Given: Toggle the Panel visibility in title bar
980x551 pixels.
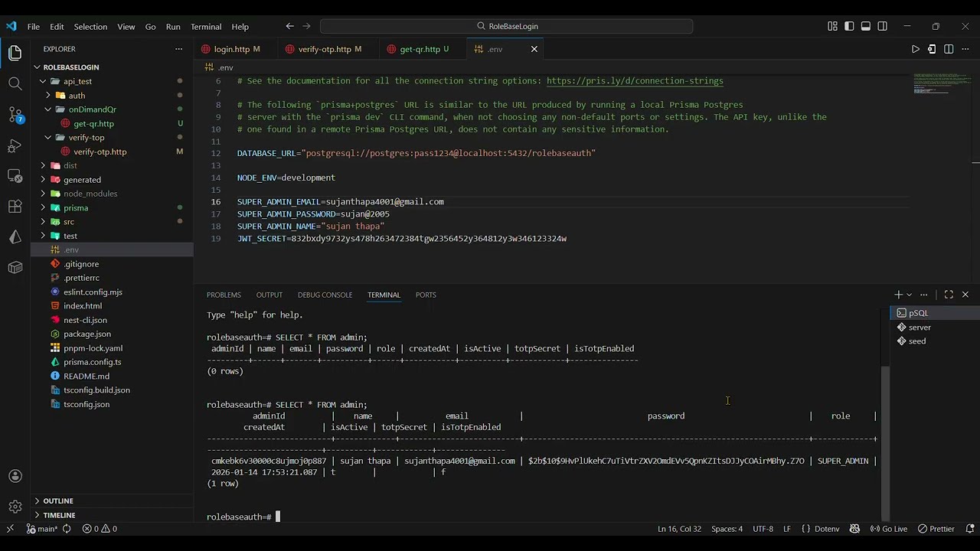Looking at the screenshot, I should [866, 26].
